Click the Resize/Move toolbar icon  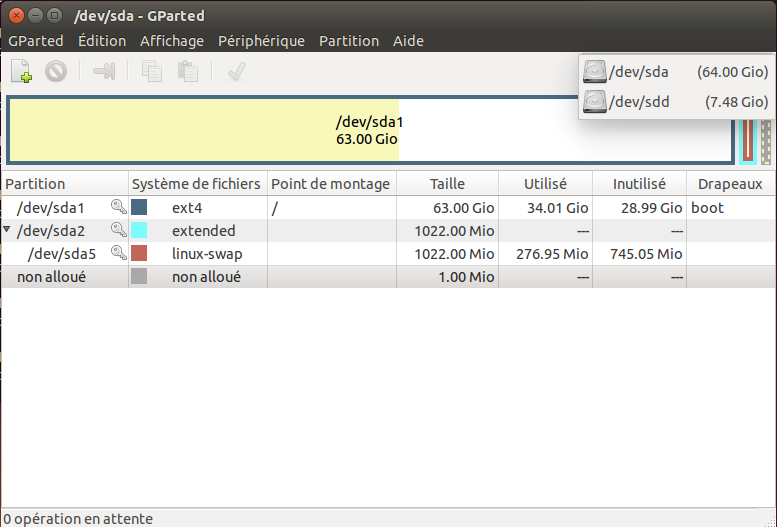104,71
